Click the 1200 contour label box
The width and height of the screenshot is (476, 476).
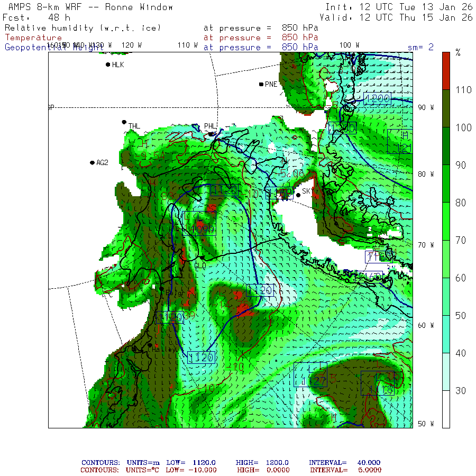click(x=377, y=99)
